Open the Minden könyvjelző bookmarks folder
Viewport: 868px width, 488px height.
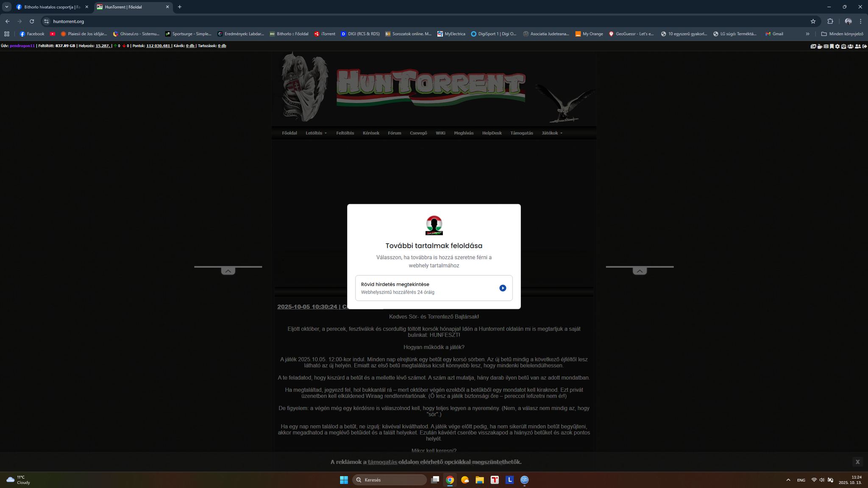point(842,34)
